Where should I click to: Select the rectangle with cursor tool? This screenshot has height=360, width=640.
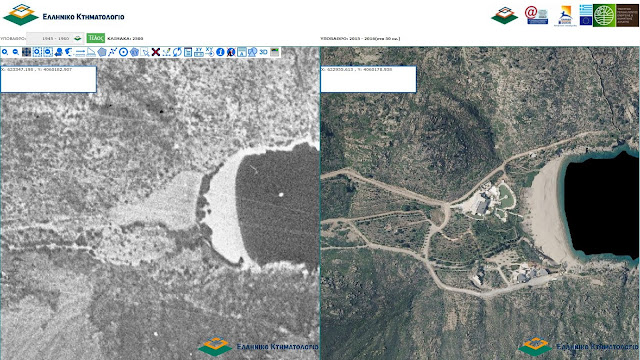(145, 52)
